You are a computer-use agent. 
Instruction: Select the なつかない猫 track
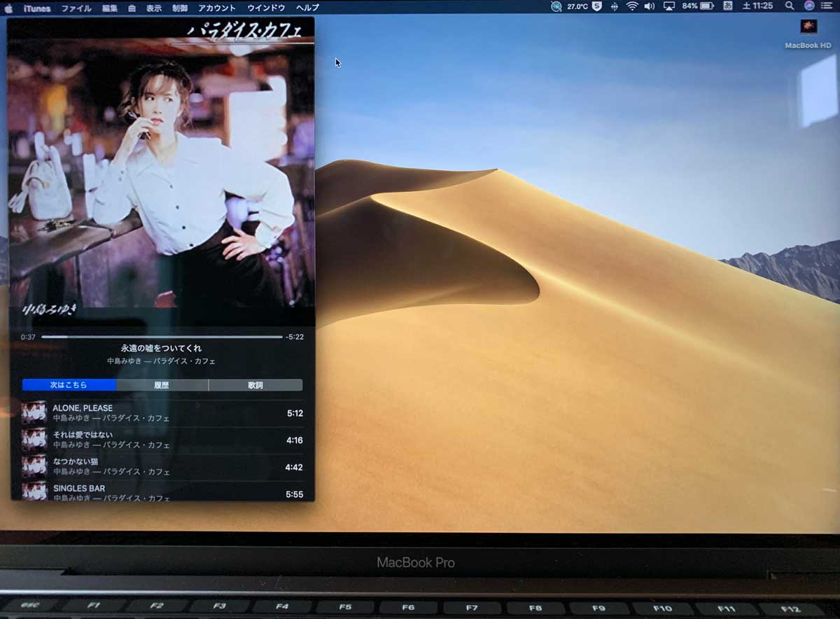click(x=162, y=467)
